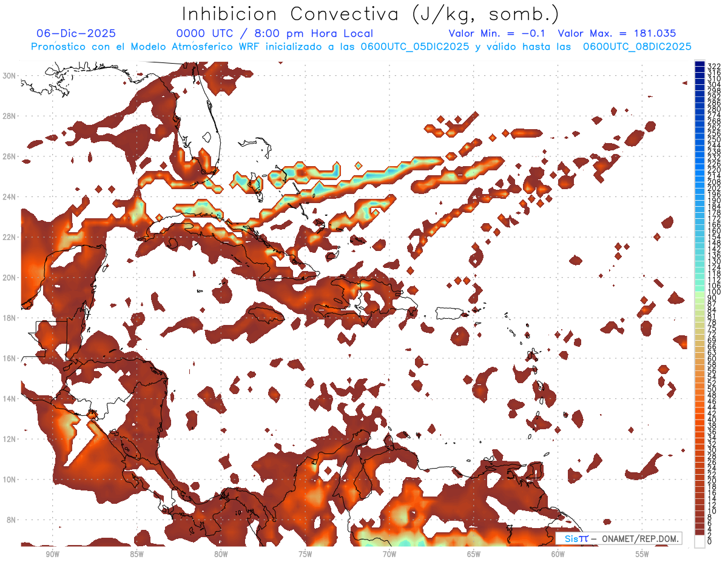
Task: Click the "10" color scale label
Action: tap(712, 510)
